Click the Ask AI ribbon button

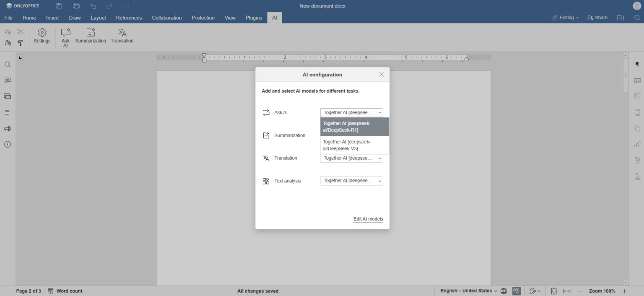(65, 38)
